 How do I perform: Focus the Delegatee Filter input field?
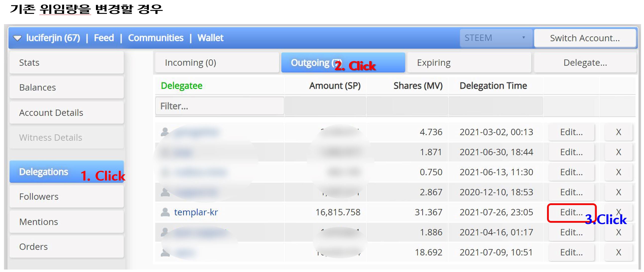point(219,106)
